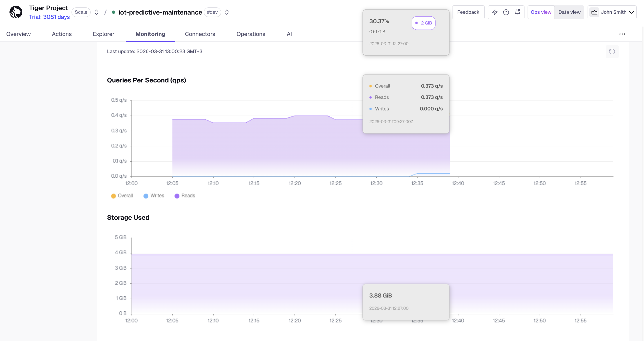This screenshot has height=341, width=644.
Task: Click the crown icon beside John Smith
Action: coord(594,12)
